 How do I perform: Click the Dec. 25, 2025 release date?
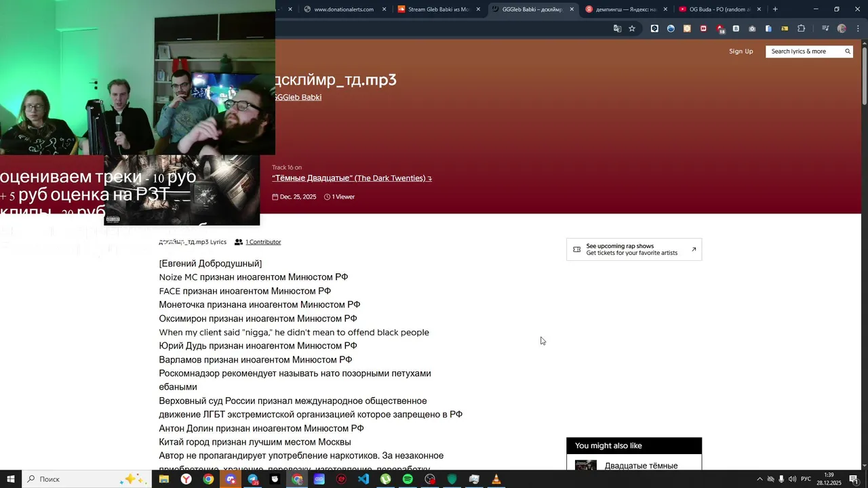294,197
